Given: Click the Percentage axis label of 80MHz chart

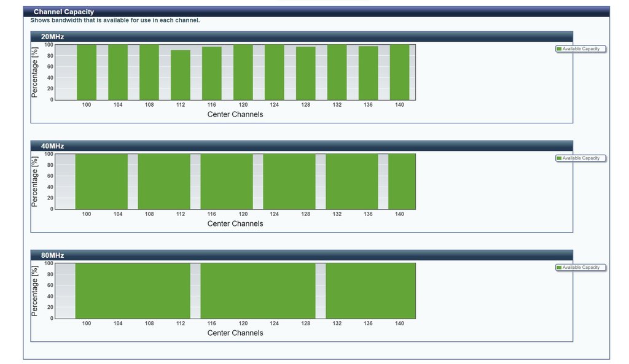Looking at the screenshot, I should coord(34,290).
